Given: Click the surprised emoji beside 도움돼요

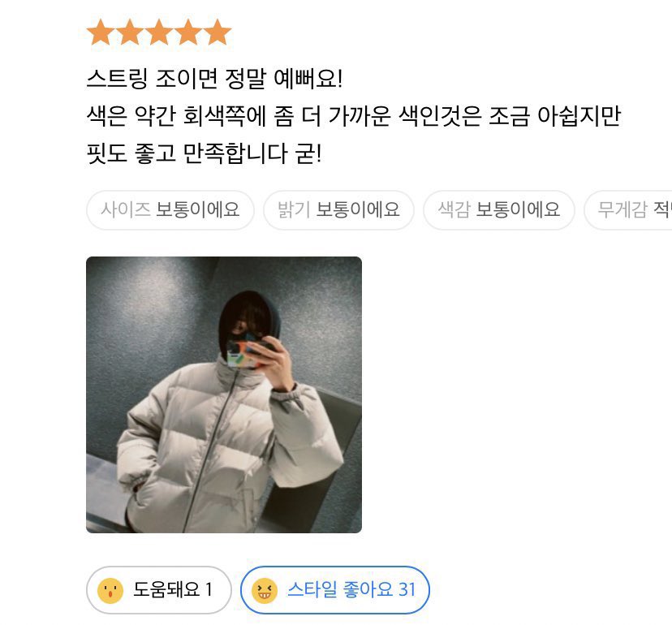Looking at the screenshot, I should coord(110,591).
